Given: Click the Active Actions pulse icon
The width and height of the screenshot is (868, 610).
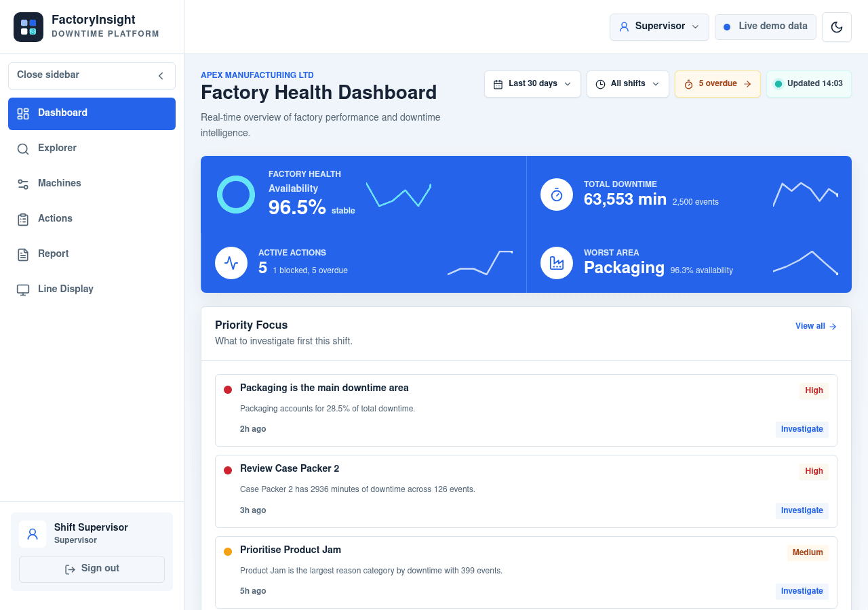Looking at the screenshot, I should [231, 263].
